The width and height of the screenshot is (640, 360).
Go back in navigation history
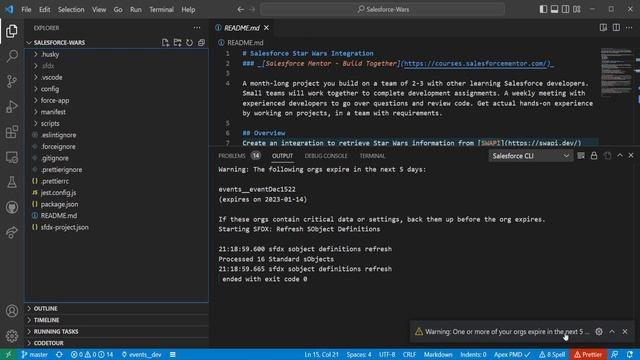(x=240, y=9)
